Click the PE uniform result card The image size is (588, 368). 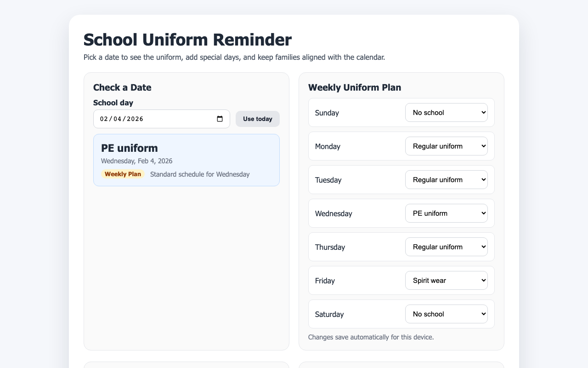coord(186,160)
